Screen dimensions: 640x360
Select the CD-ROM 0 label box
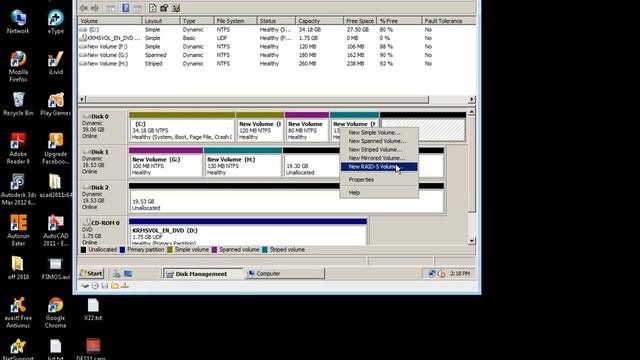(x=102, y=231)
